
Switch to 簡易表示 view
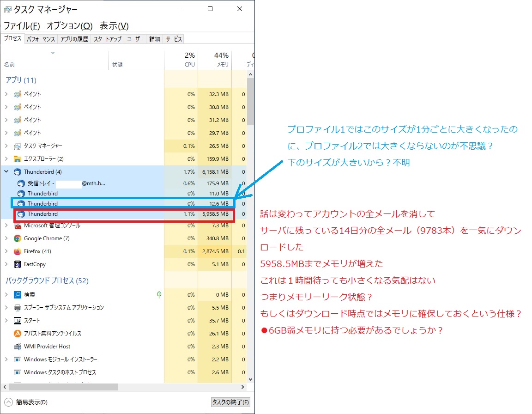coord(27,402)
